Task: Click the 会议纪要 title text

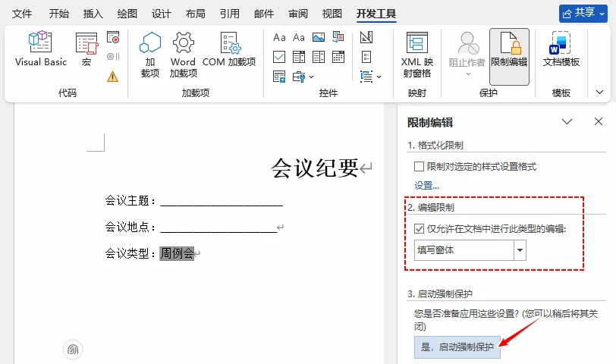Action: click(x=315, y=168)
